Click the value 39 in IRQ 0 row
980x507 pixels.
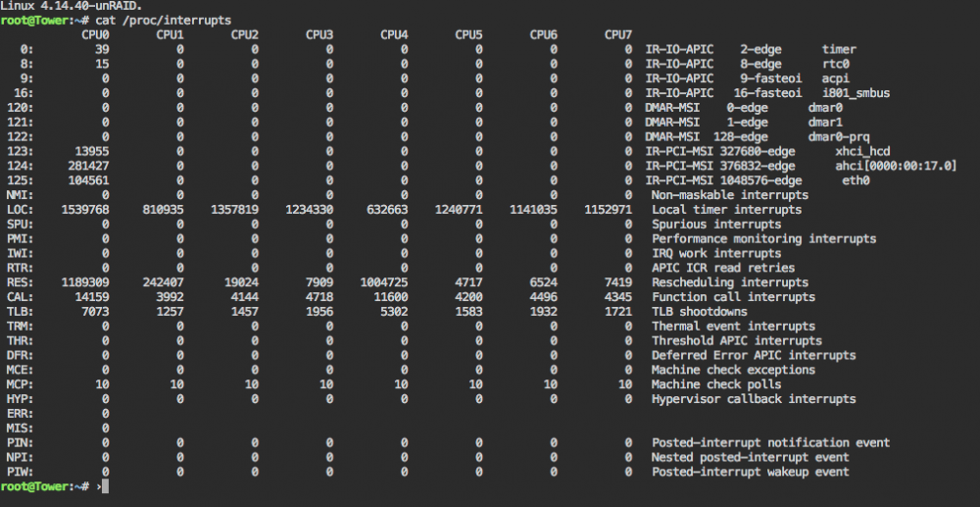tap(103, 49)
